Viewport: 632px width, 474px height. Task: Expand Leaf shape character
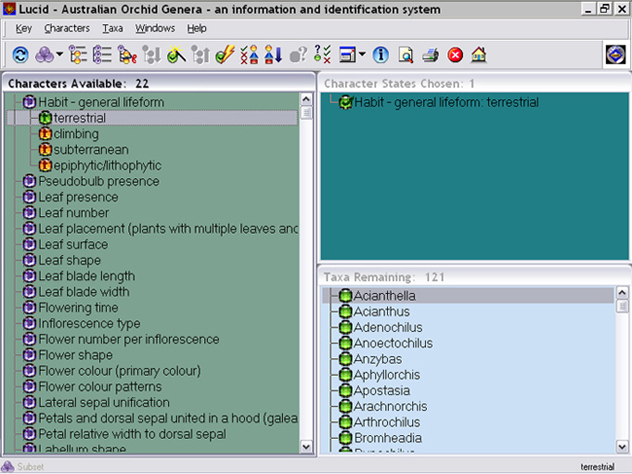(x=29, y=260)
